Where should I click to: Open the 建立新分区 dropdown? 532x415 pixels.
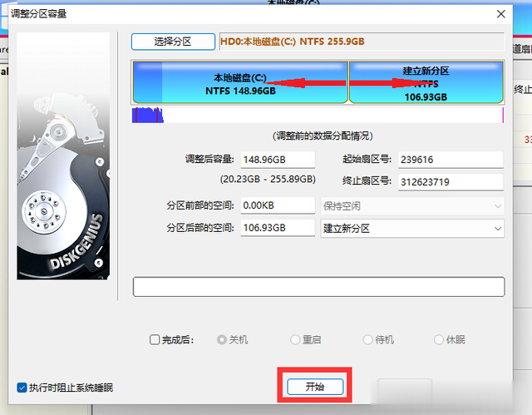coord(412,229)
